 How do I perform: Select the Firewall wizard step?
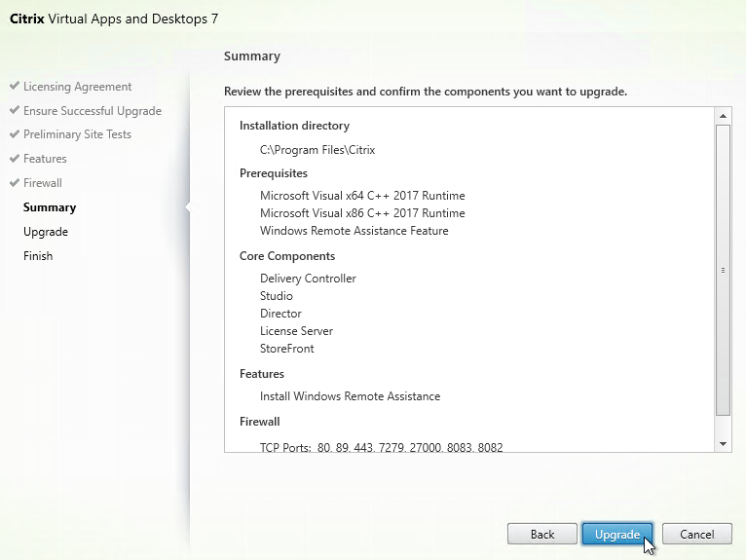click(43, 183)
